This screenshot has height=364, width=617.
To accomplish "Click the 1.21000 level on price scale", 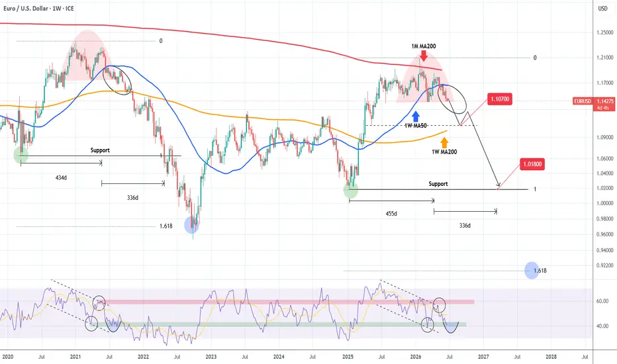I will tap(605, 58).
